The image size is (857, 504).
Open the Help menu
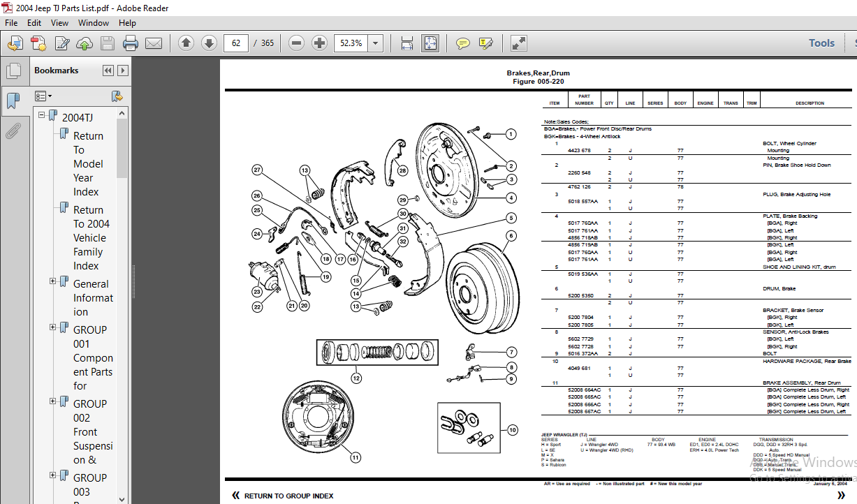(128, 23)
